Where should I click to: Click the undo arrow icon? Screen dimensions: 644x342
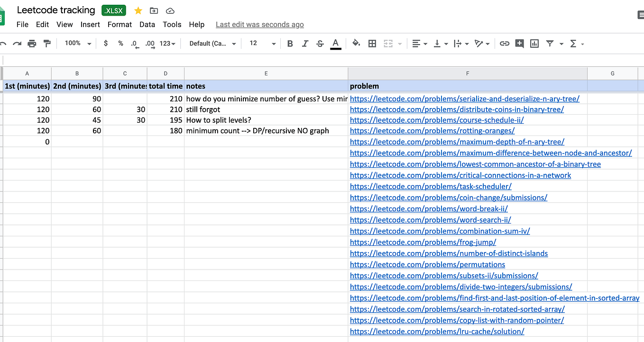pos(3,44)
